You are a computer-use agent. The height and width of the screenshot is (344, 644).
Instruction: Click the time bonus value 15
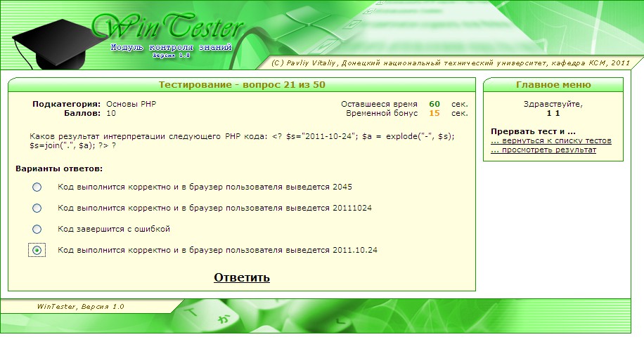[x=434, y=113]
